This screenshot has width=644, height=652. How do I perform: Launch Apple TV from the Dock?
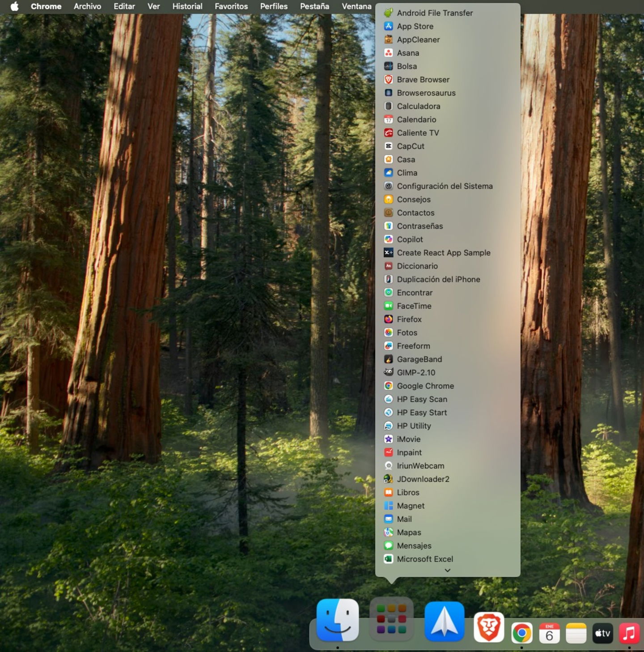coord(602,633)
